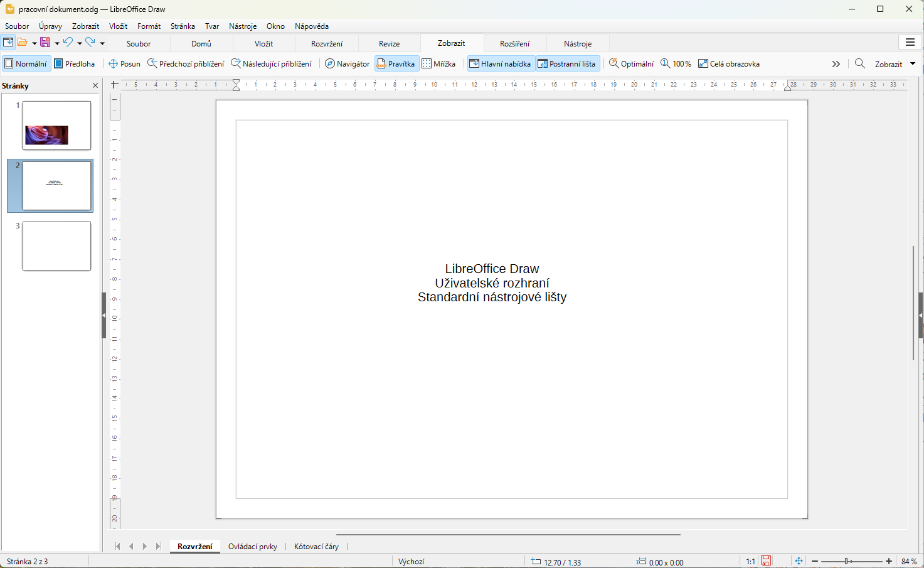The image size is (924, 568).
Task: Open the Zobrazit dropdown at toolbar end
Action: 895,64
